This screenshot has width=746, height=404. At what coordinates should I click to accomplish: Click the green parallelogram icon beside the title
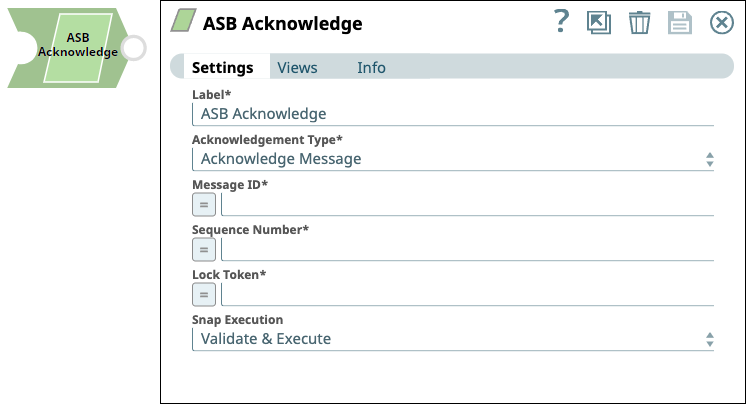[x=184, y=21]
